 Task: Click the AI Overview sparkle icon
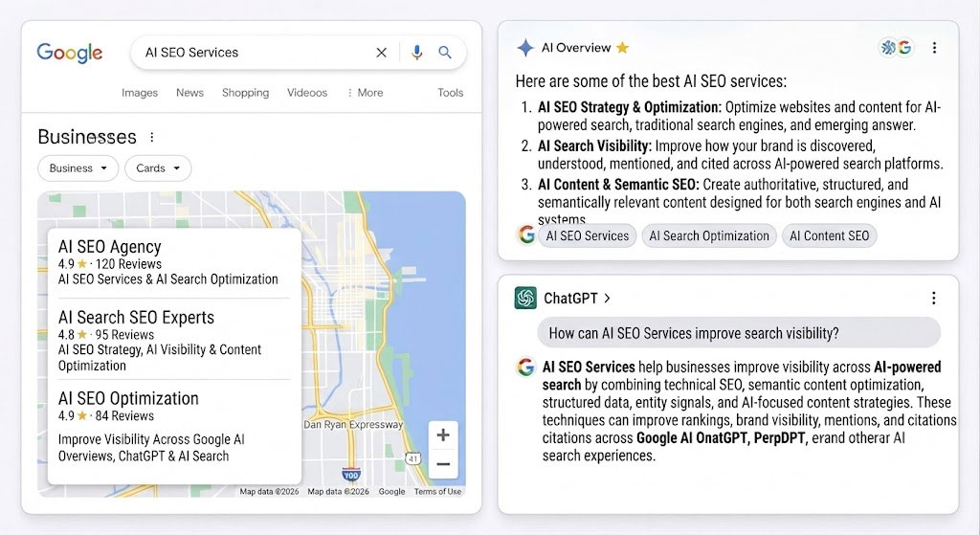(525, 48)
